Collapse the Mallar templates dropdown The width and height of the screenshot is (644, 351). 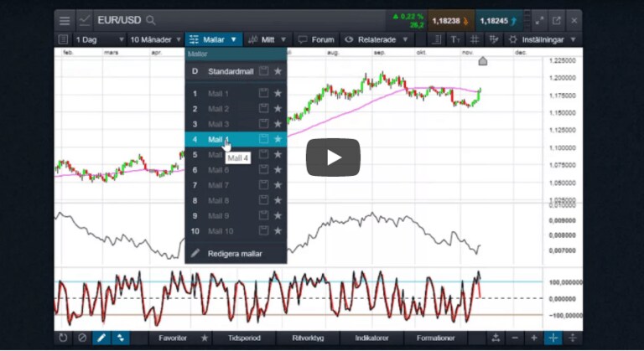point(214,39)
